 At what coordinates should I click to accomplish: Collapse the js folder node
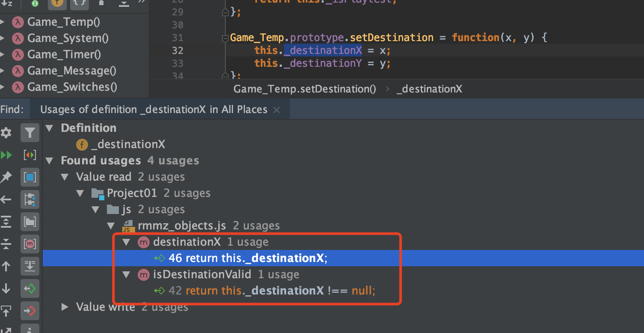click(96, 210)
